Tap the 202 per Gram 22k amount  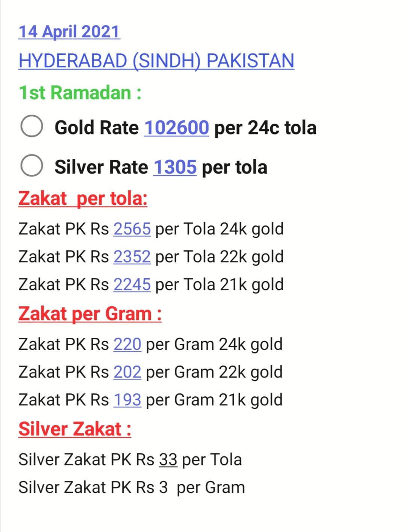(x=127, y=372)
